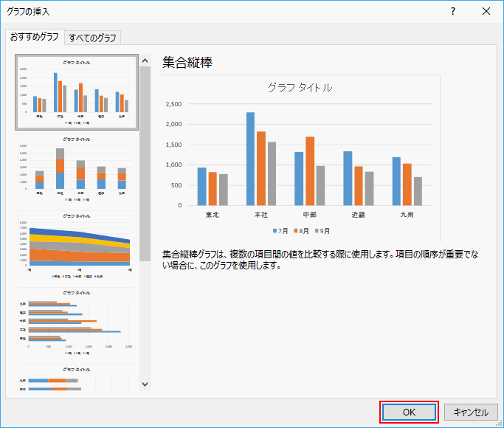Confirm chart insertion with the OK button
504x428 pixels.
pyautogui.click(x=410, y=412)
